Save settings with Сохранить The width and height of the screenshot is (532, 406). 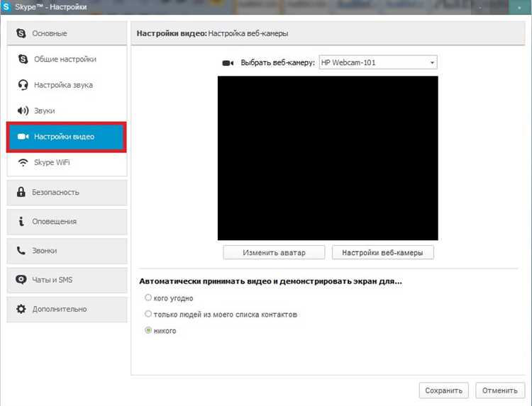(444, 390)
